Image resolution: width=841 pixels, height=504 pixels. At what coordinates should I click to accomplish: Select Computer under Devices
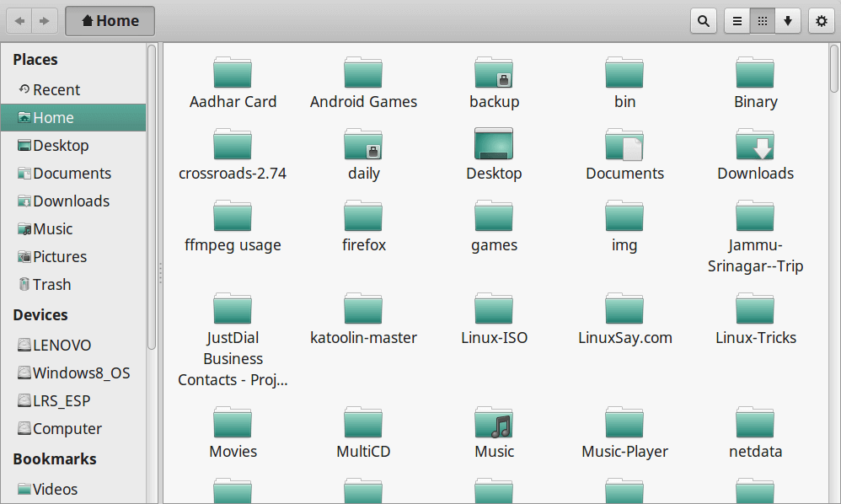click(x=73, y=429)
